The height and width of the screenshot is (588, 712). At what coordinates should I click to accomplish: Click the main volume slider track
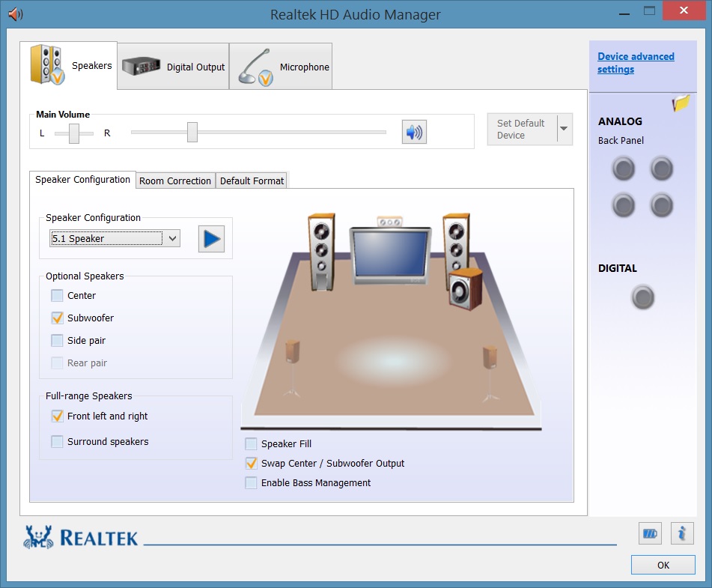click(x=258, y=133)
